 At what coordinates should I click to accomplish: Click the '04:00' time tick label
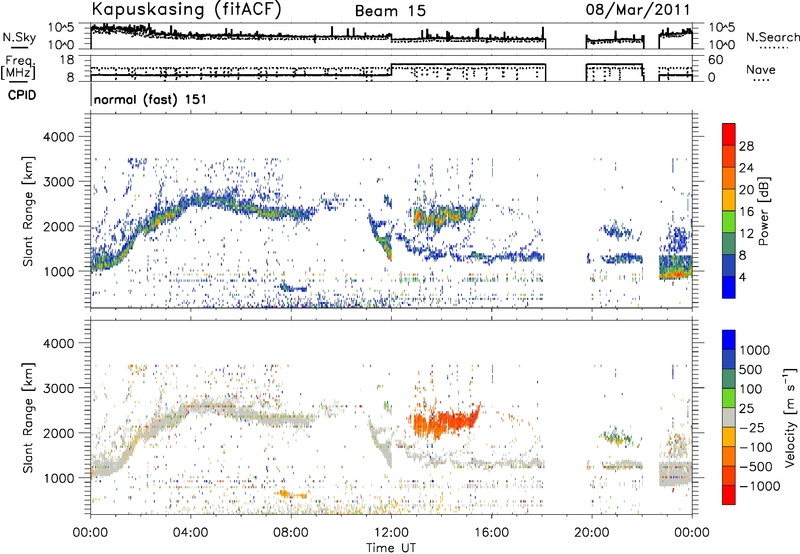pyautogui.click(x=190, y=533)
